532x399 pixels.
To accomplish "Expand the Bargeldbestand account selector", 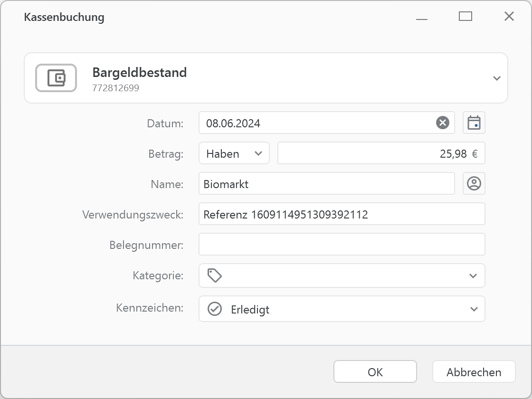I will click(497, 78).
